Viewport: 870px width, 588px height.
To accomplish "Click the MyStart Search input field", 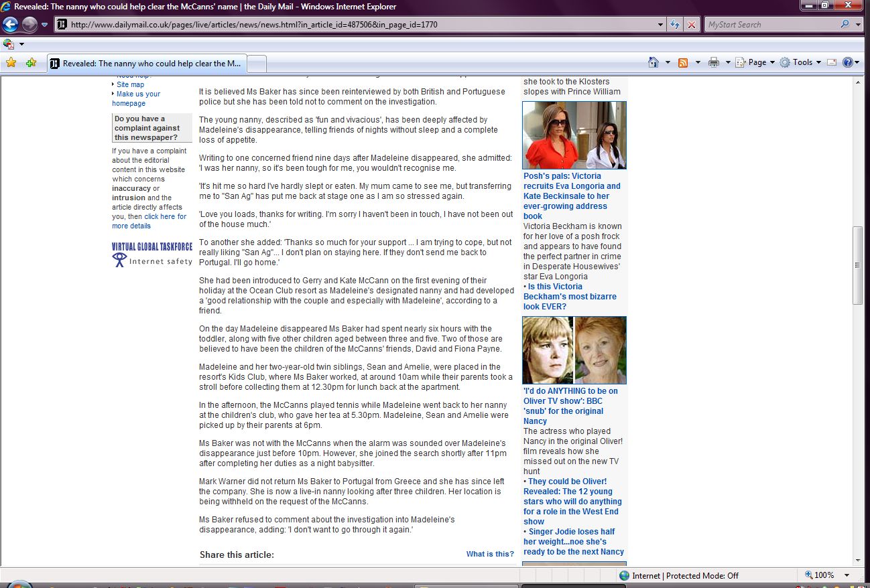I will pyautogui.click(x=771, y=25).
